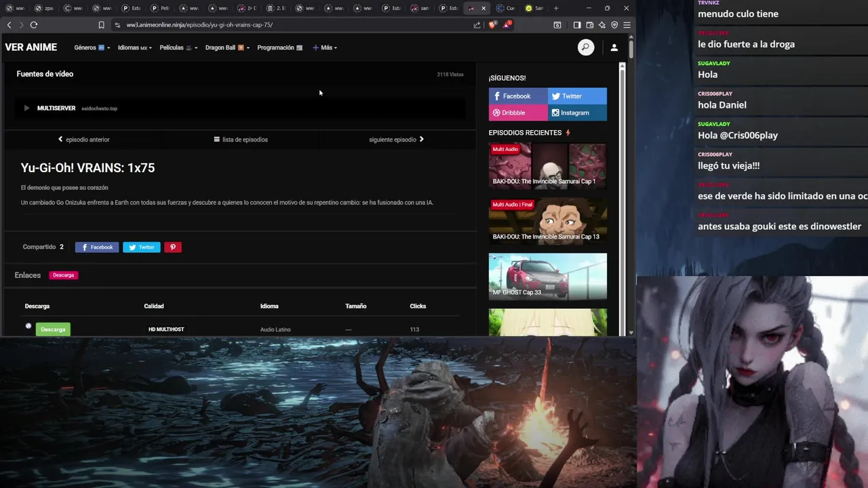Open the user account icon
The height and width of the screenshot is (488, 868).
pos(614,47)
